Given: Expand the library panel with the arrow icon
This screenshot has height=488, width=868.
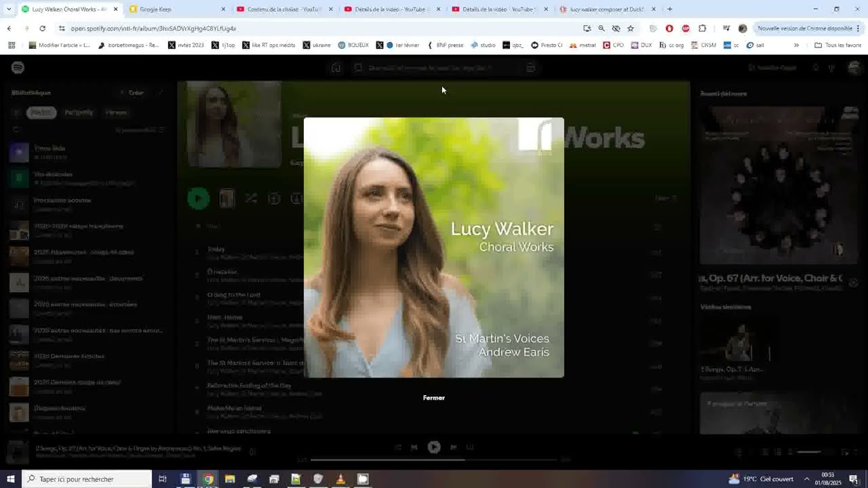Looking at the screenshot, I should click(x=161, y=93).
